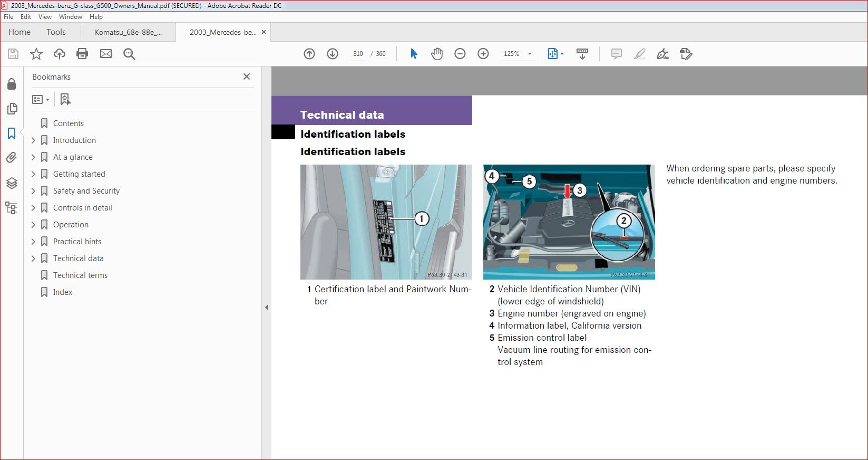Open the View menu
Screen dimensions: 868x460
[x=45, y=17]
